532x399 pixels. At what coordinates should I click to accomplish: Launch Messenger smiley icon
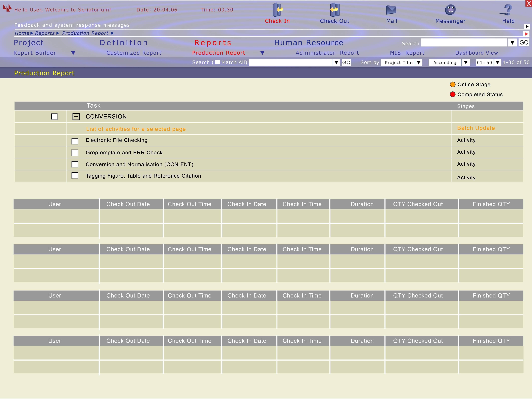point(450,10)
